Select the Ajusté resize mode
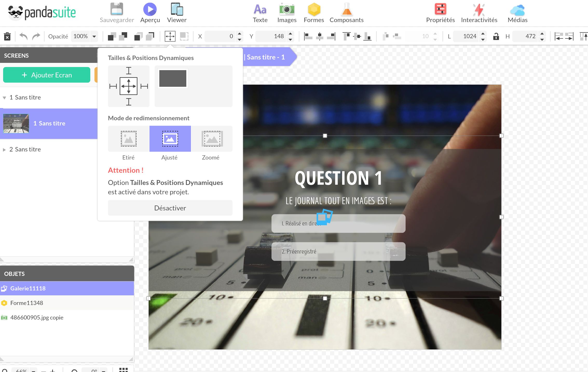 (x=170, y=139)
